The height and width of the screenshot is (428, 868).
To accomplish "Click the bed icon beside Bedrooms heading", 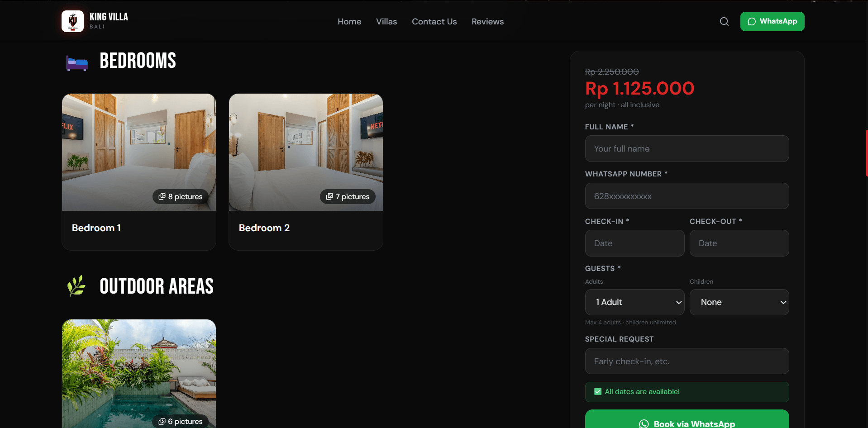I will click(x=77, y=63).
